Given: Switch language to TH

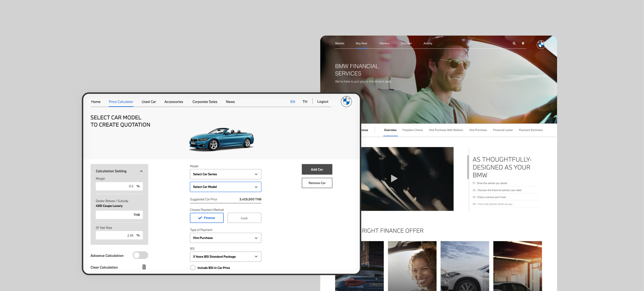Looking at the screenshot, I should click(x=305, y=102).
